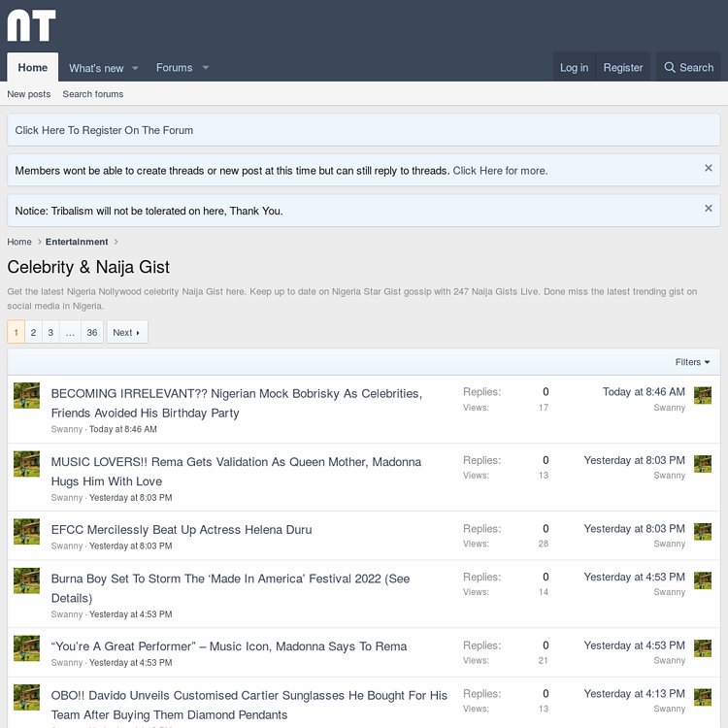Open Rema Gets Validation Madonna thread
728x728 pixels.
click(236, 471)
